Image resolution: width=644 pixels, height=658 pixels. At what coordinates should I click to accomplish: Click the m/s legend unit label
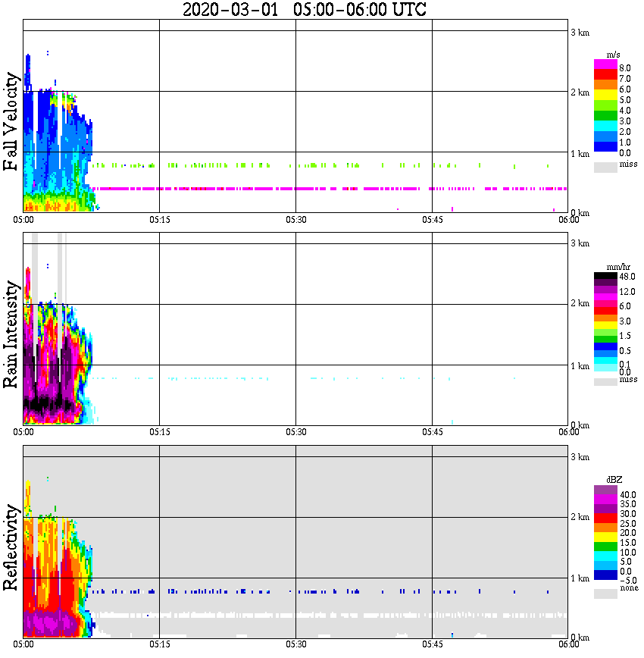(613, 55)
